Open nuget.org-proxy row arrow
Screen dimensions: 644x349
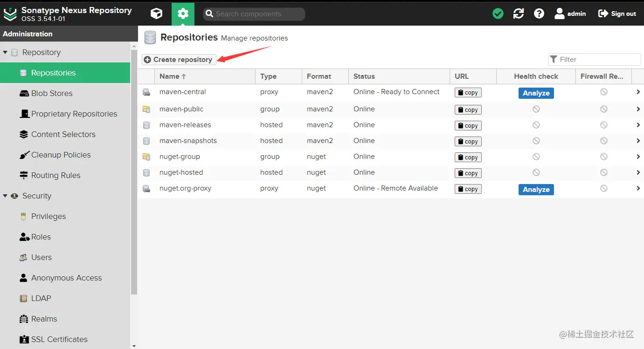(x=638, y=188)
